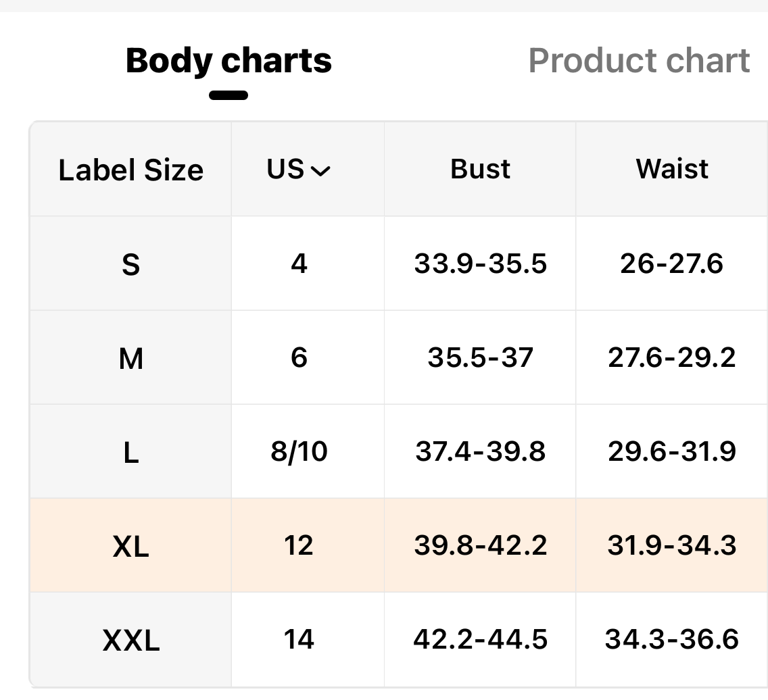Select the S label size row
This screenshot has height=700, width=768.
(x=130, y=264)
